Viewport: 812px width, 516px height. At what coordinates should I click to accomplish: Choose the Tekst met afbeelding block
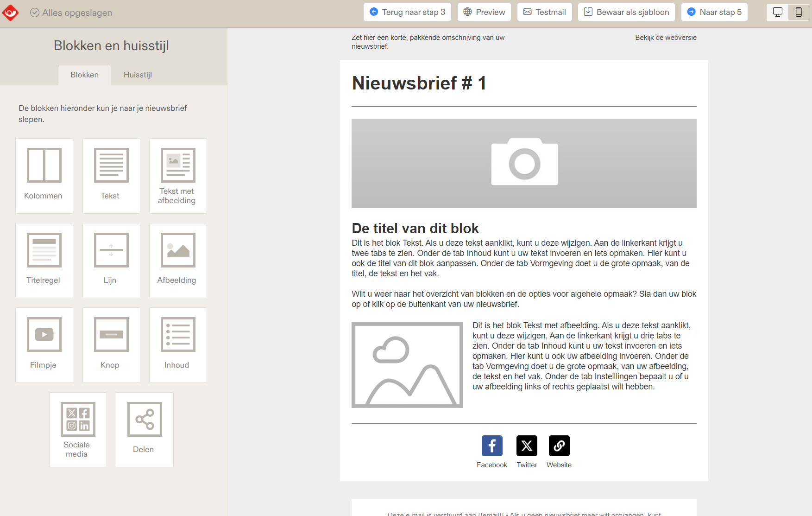[x=178, y=176]
